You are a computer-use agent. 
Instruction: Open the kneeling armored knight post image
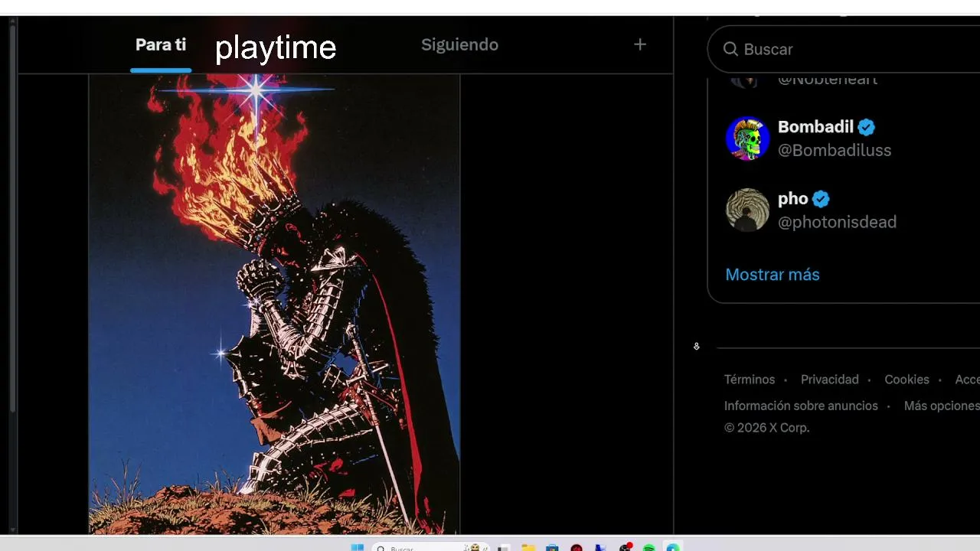274,304
